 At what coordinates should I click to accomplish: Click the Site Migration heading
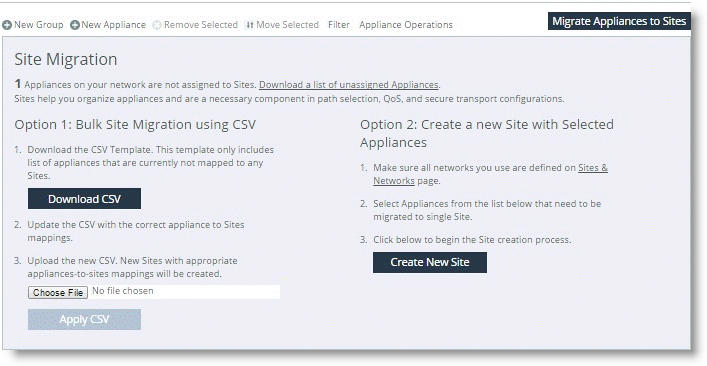point(66,59)
